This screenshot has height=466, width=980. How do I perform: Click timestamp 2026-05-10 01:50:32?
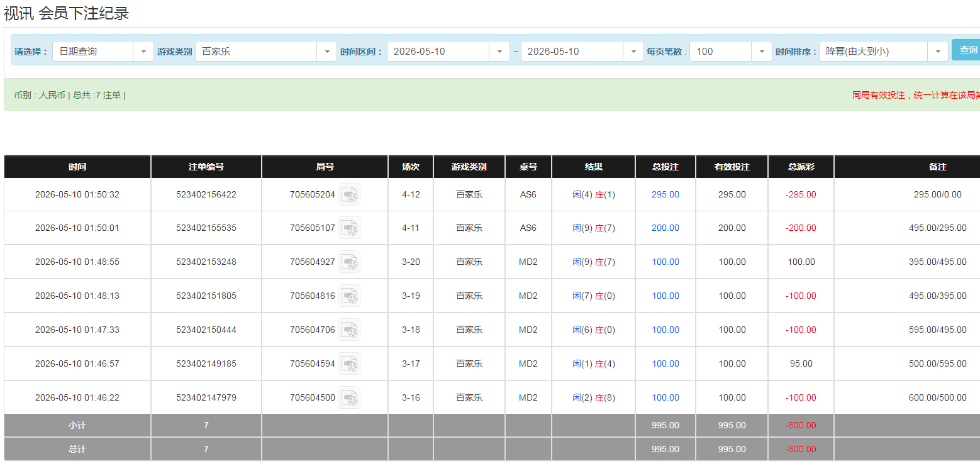(77, 195)
